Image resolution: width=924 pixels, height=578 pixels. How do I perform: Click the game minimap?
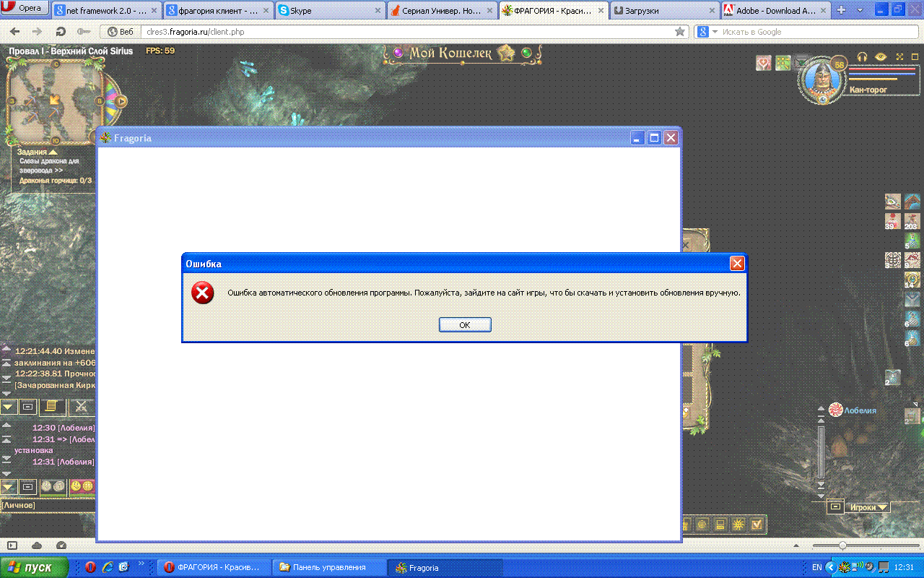click(55, 101)
